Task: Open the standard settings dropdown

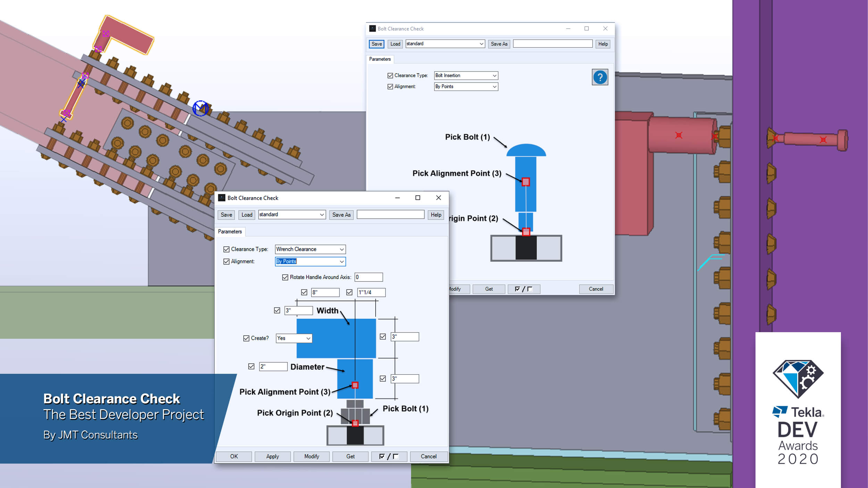Action: point(321,214)
